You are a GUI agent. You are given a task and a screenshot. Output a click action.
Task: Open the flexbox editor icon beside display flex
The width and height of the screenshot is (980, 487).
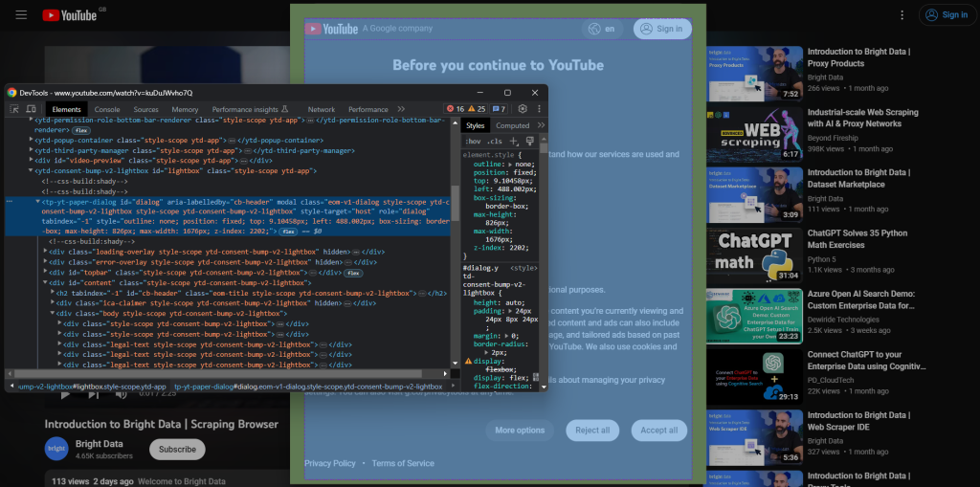point(536,377)
